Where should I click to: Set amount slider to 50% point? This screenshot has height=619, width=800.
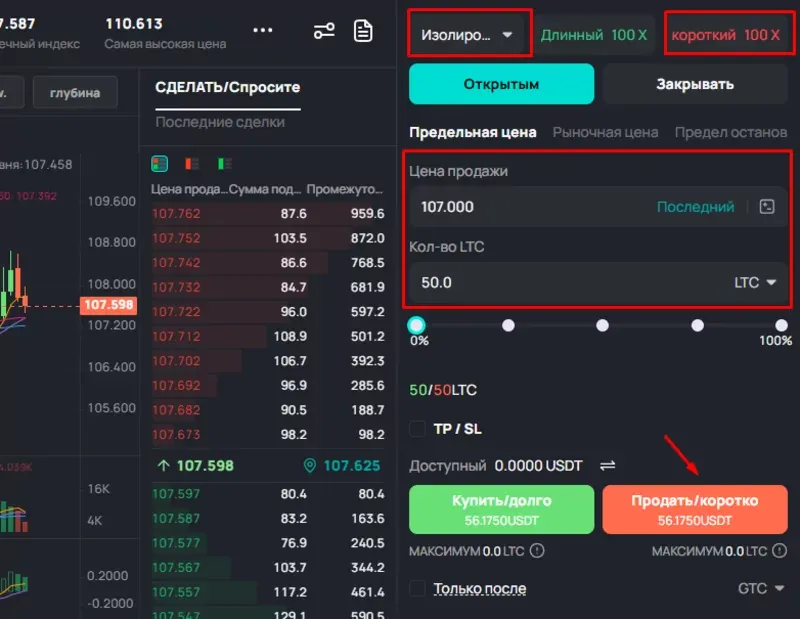click(x=603, y=325)
